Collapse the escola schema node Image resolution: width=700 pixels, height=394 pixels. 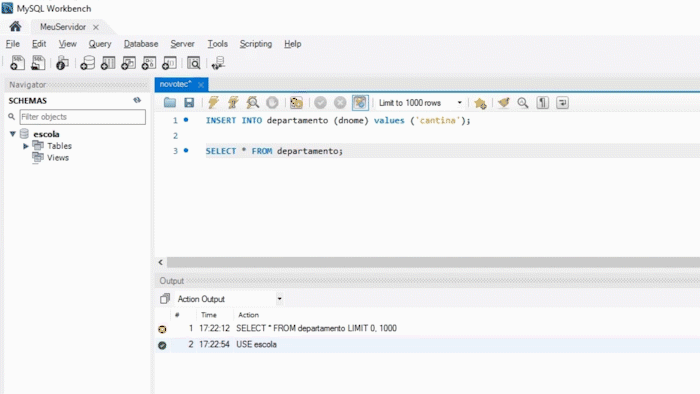pos(12,134)
